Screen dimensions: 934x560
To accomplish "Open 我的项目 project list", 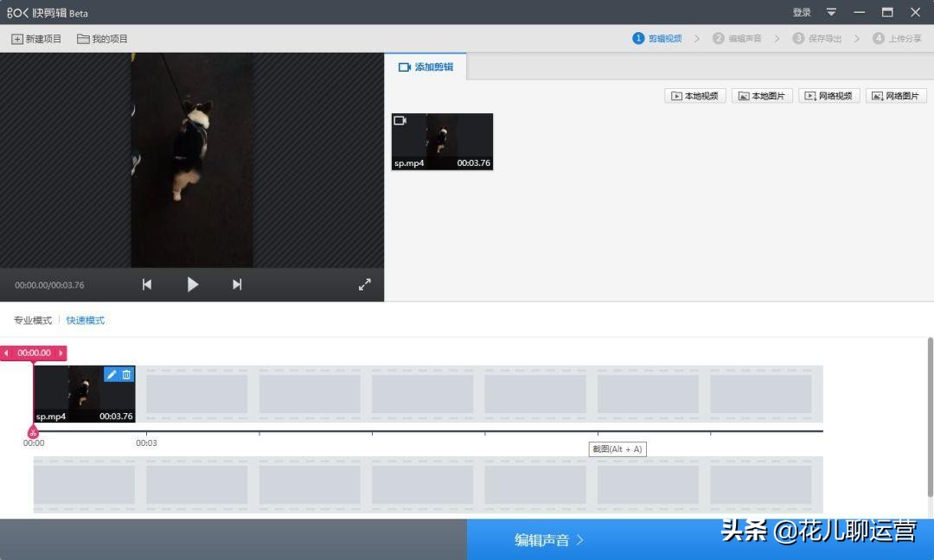I will tap(103, 38).
